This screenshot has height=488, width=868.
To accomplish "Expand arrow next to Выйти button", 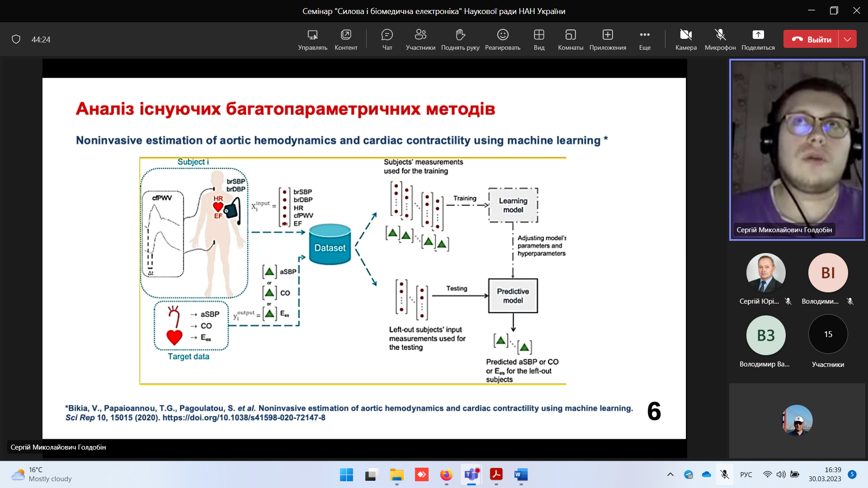I will (x=848, y=39).
